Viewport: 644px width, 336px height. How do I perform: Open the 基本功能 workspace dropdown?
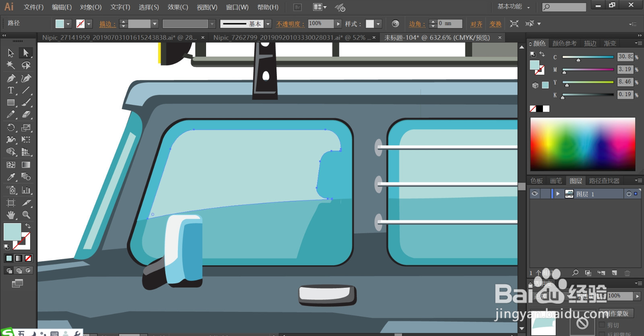(x=514, y=7)
